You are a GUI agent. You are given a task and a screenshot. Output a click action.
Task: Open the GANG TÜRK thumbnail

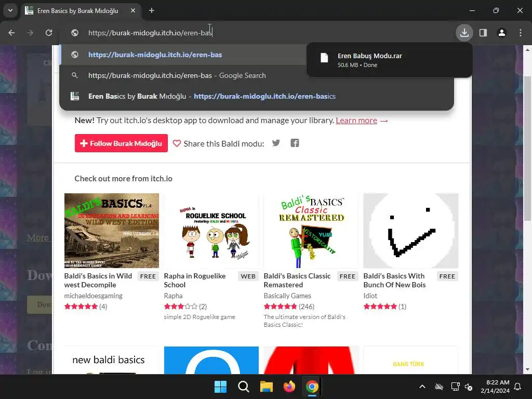tap(411, 361)
